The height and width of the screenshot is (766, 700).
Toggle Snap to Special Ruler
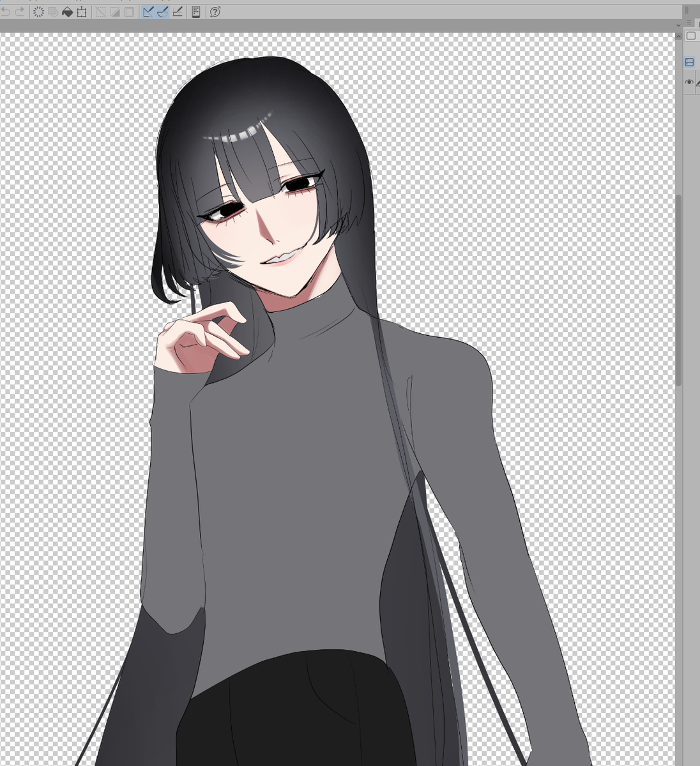(x=162, y=11)
